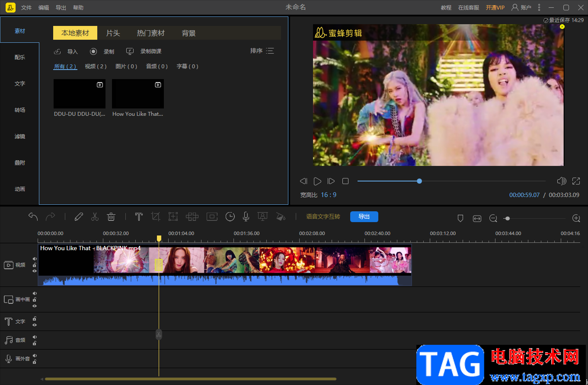Open the clock duration tool
This screenshot has width=588, height=385.
(x=230, y=216)
